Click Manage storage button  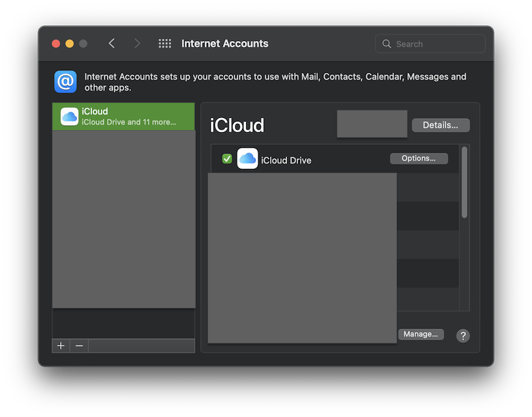click(421, 335)
